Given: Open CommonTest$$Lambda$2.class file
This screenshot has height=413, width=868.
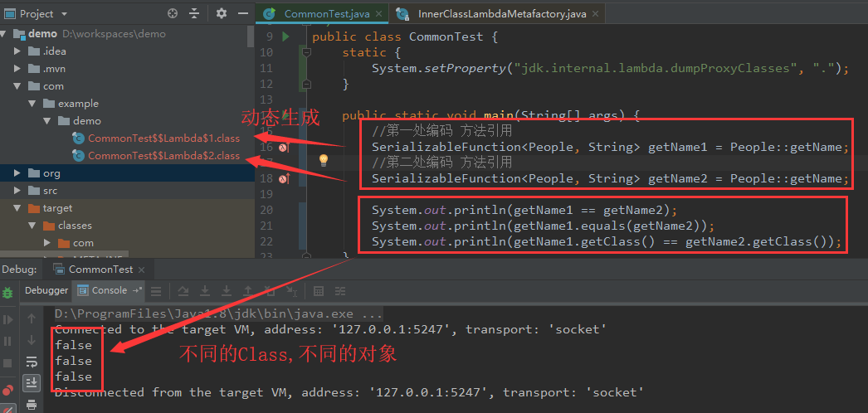Looking at the screenshot, I should coord(163,156).
